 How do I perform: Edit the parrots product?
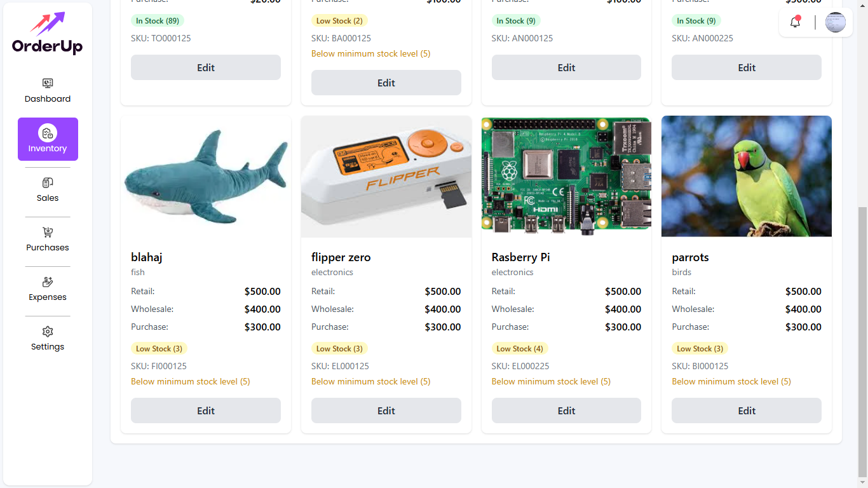(x=747, y=410)
